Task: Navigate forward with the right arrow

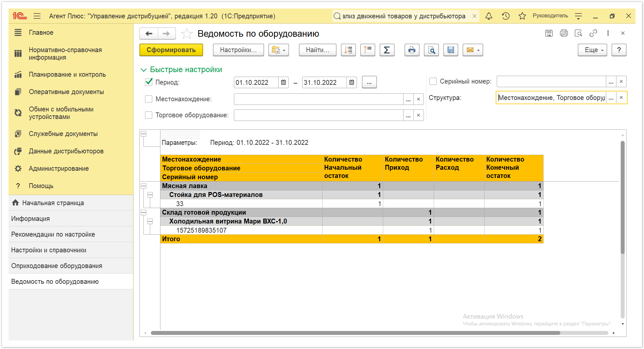Action: 166,33
